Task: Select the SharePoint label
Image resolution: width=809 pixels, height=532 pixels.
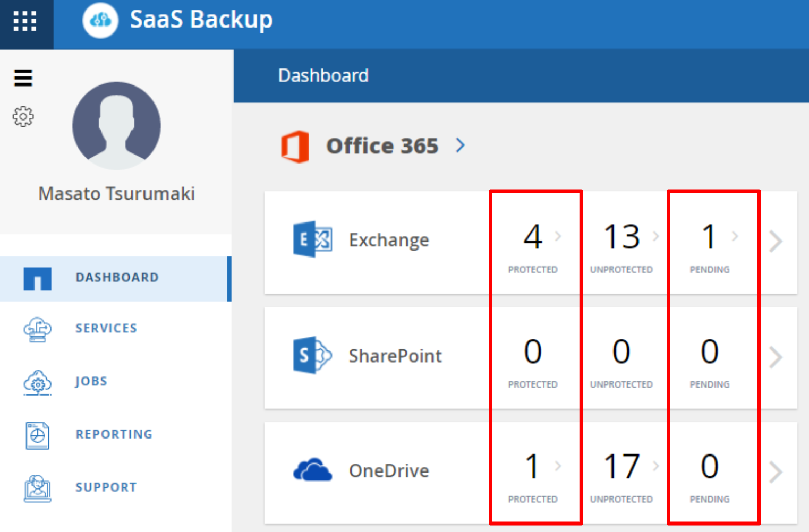Action: pyautogui.click(x=395, y=356)
